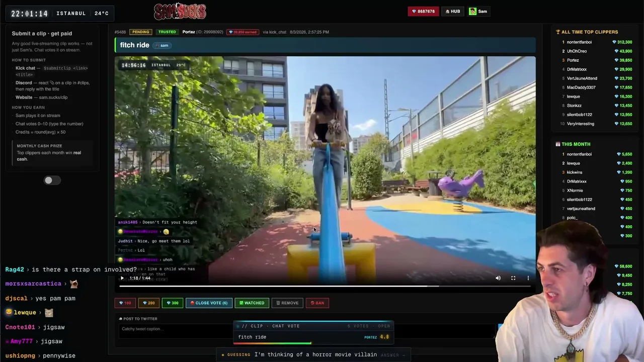The image size is (644, 362).
Task: Seek on the video progress bar
Action: (x=325, y=286)
